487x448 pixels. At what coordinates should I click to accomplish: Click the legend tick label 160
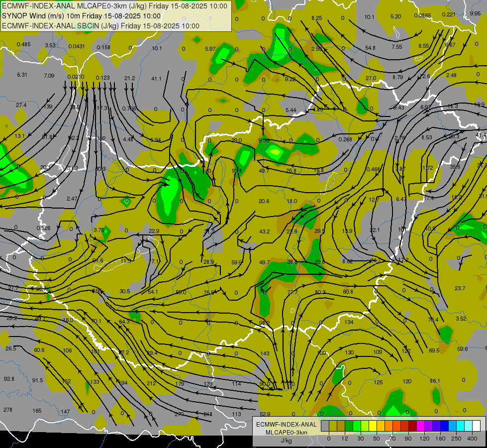440,439
